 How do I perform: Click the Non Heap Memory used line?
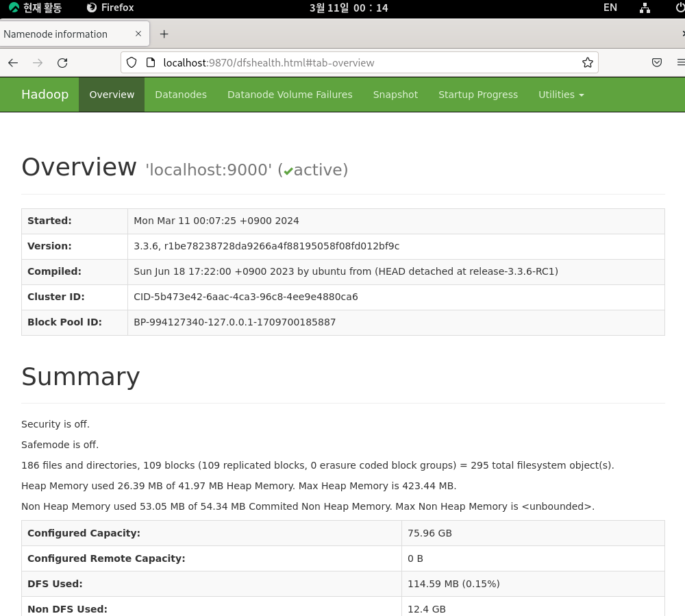tap(308, 506)
